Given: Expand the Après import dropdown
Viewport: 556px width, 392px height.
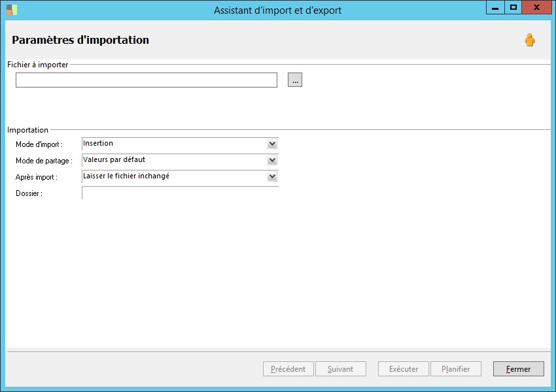Looking at the screenshot, I should click(272, 176).
